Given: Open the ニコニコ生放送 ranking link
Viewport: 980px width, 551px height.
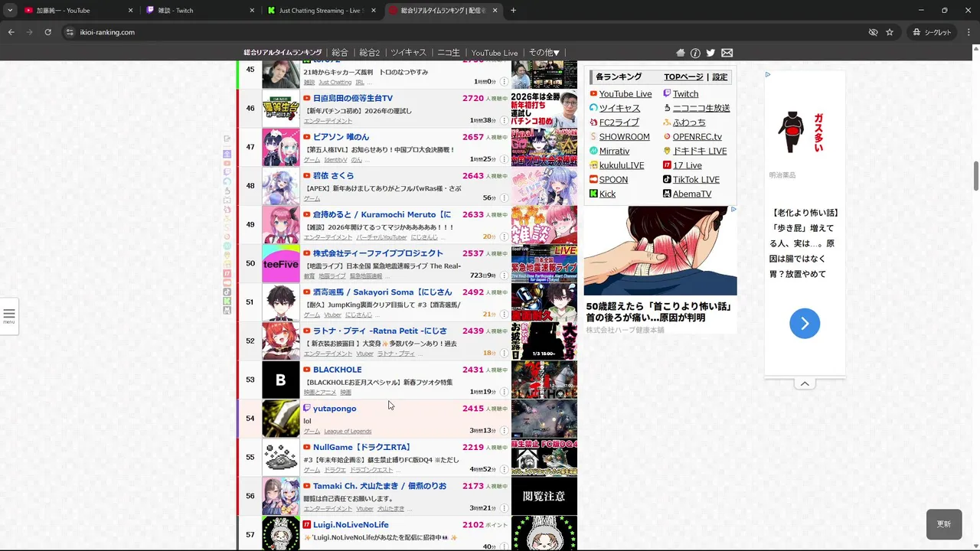Looking at the screenshot, I should tap(701, 108).
